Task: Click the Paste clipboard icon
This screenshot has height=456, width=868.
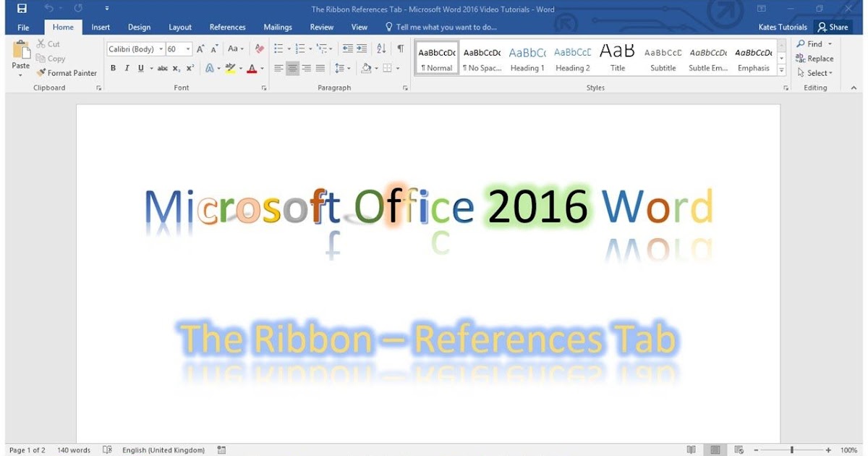Action: point(21,50)
